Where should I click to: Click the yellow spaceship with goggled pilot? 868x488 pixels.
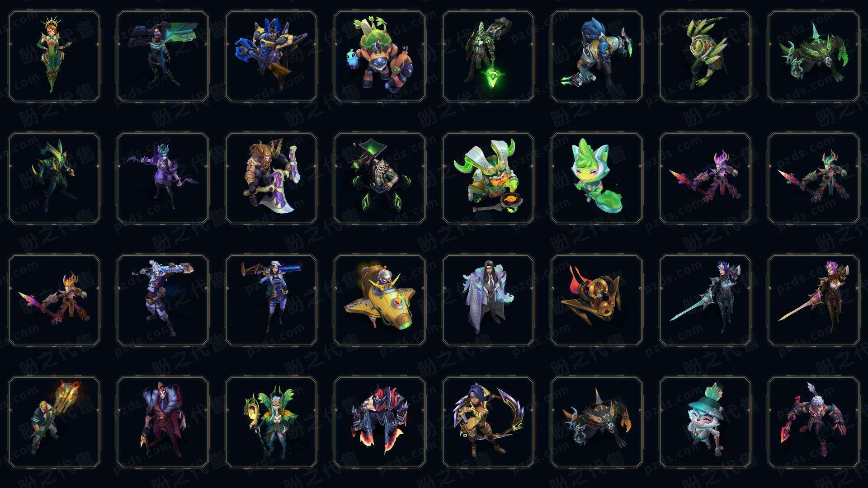tap(380, 300)
